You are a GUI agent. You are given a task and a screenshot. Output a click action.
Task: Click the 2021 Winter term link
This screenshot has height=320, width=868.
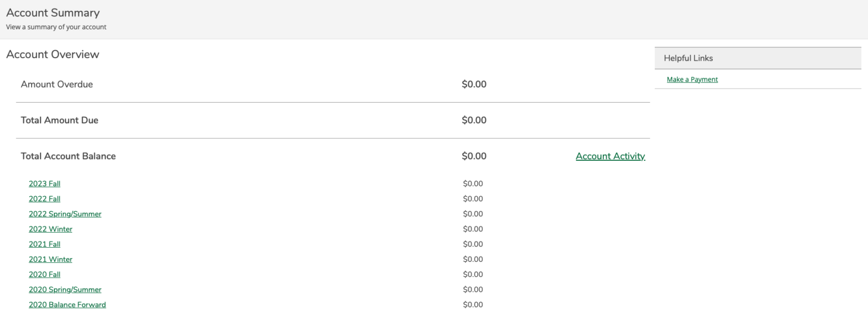pos(50,260)
